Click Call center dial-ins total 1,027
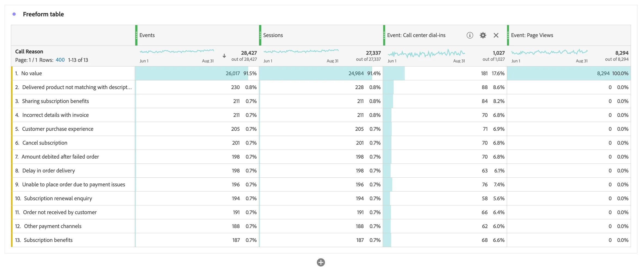This screenshot has width=644, height=267. (499, 53)
